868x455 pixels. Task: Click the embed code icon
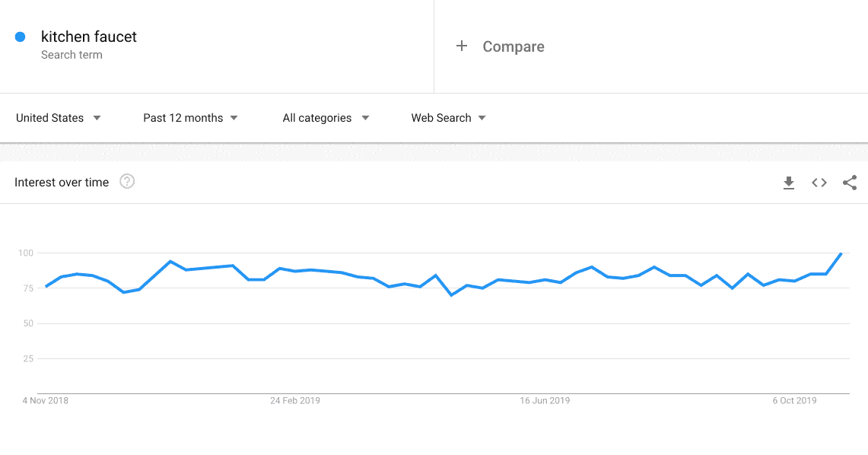click(819, 183)
